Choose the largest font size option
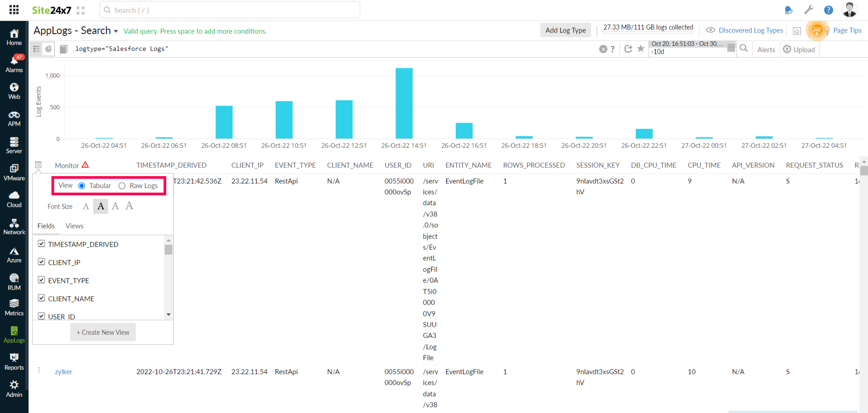The image size is (868, 413). pos(129,206)
